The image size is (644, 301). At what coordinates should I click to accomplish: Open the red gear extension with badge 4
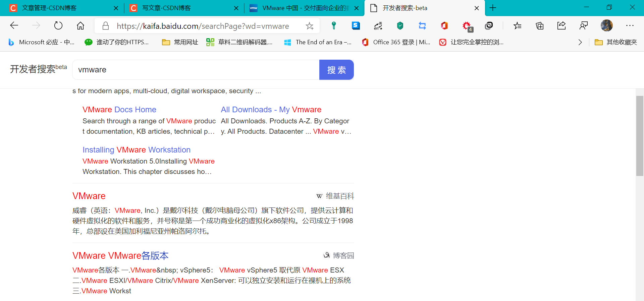click(467, 26)
